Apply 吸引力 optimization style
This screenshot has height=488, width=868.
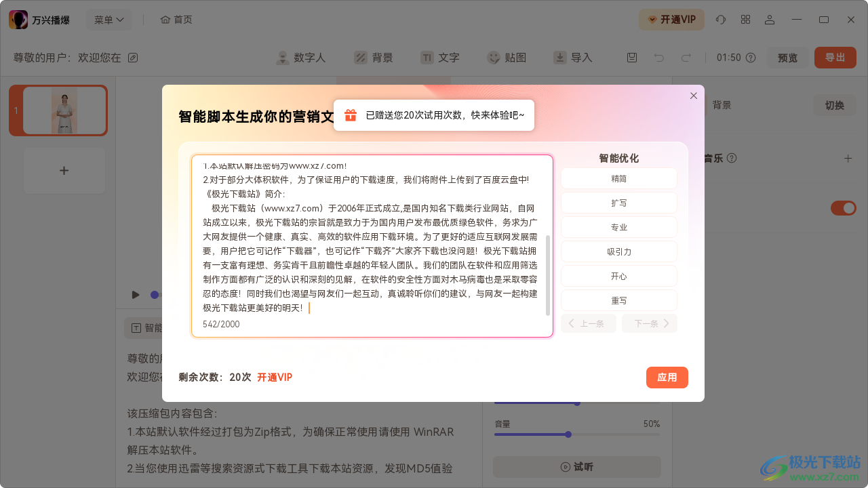[x=618, y=251]
